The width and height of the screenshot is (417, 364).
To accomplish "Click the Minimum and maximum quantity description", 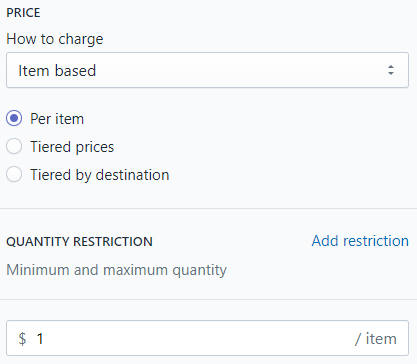I will pyautogui.click(x=116, y=270).
